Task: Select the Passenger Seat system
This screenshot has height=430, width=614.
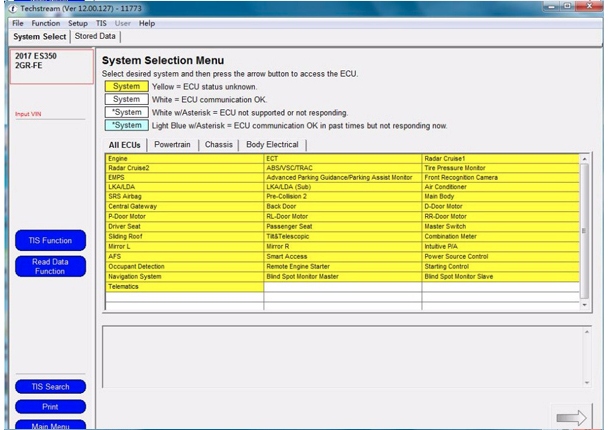Action: click(343, 226)
